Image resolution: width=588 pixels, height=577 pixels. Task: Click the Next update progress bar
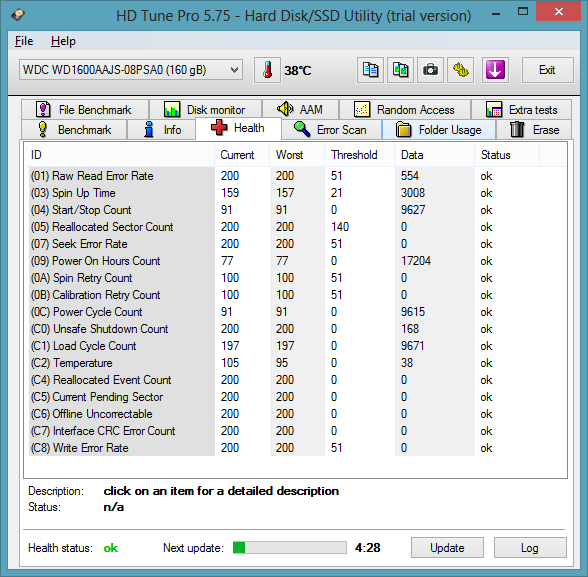point(290,548)
